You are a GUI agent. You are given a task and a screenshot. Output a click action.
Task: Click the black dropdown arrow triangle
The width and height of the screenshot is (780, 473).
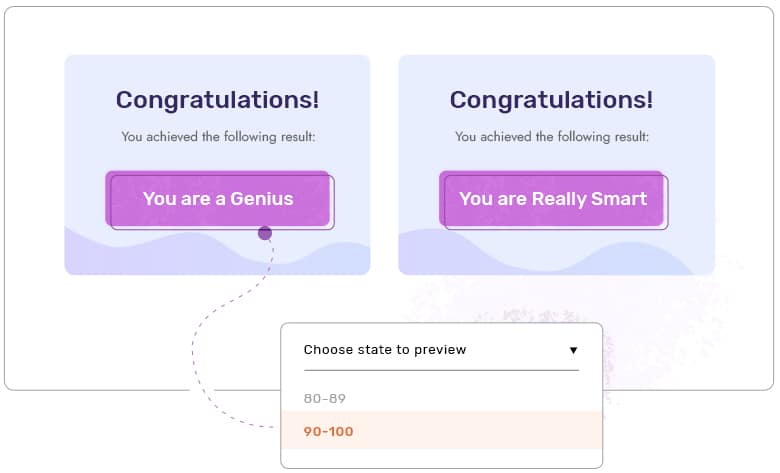[573, 351]
